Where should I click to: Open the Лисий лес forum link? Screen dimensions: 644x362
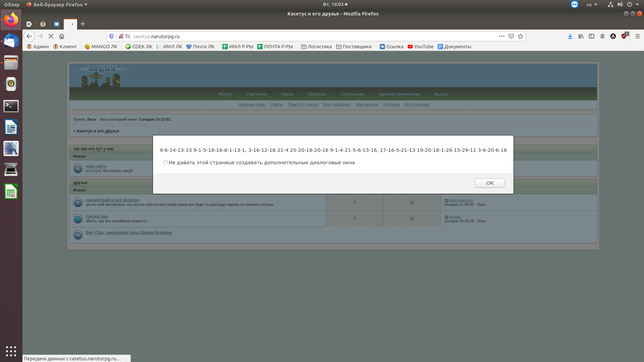click(97, 217)
